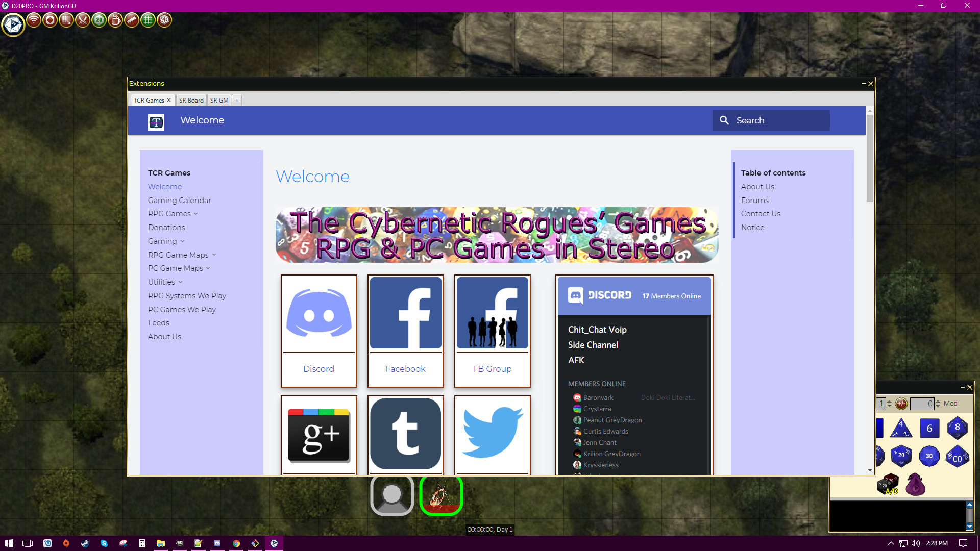The width and height of the screenshot is (980, 551).
Task: Click the Discord logo card
Action: point(319,313)
